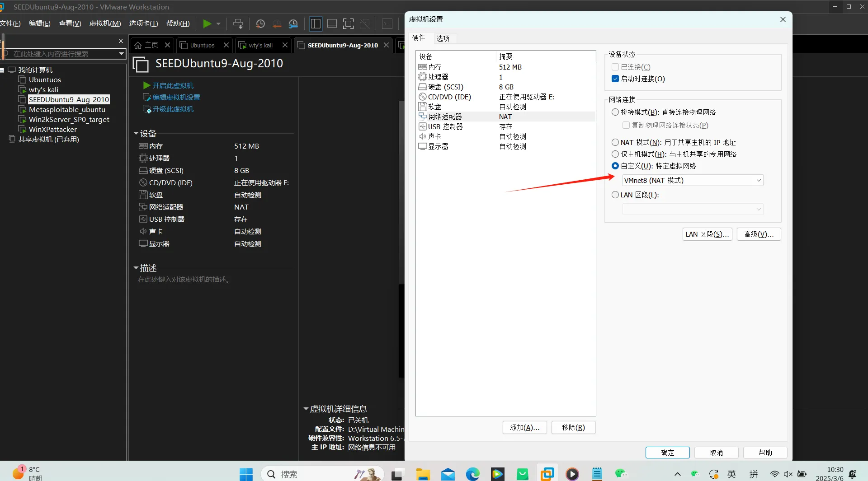
Task: Click 取消 to cancel settings
Action: (717, 453)
